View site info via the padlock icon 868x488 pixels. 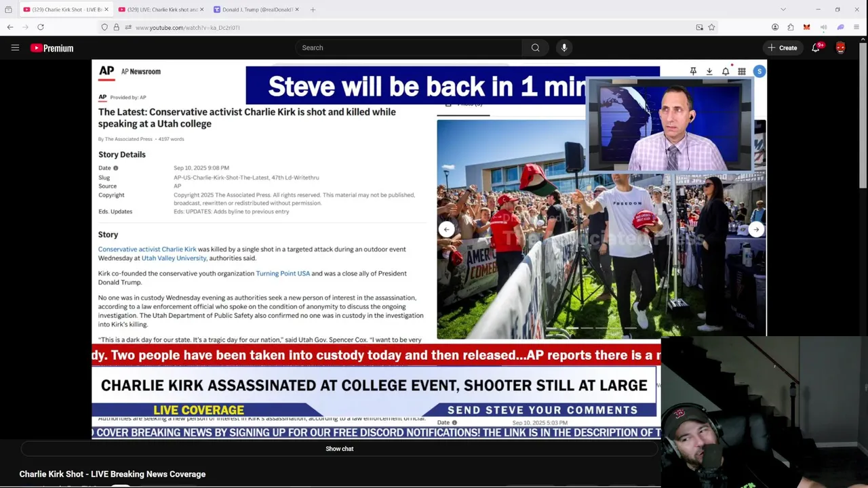[116, 27]
